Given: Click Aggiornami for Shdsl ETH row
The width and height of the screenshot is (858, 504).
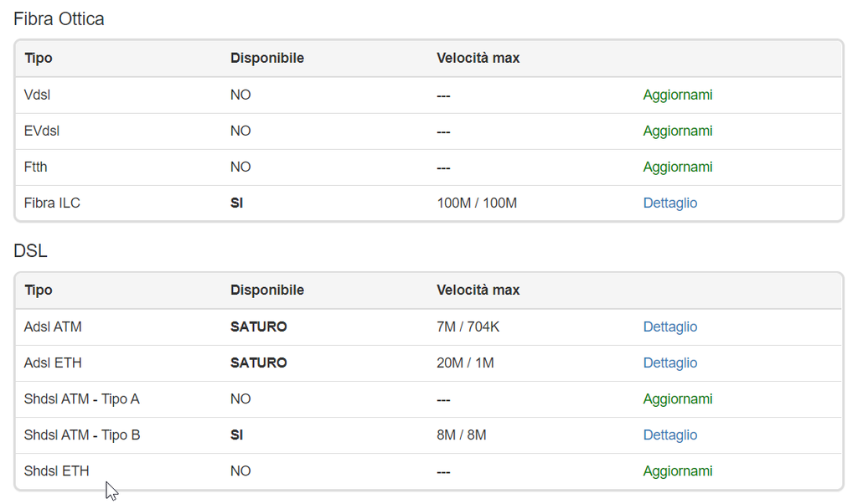Looking at the screenshot, I should pos(677,471).
